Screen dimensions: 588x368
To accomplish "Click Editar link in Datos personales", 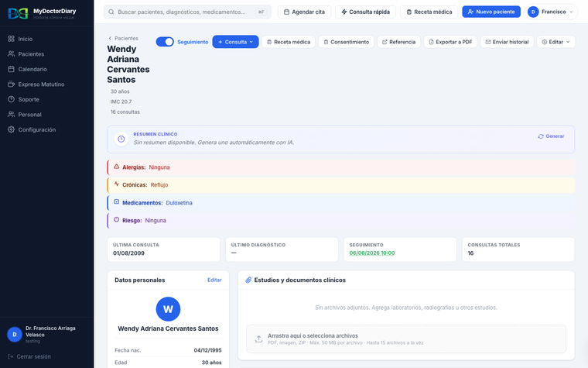I will tap(214, 280).
